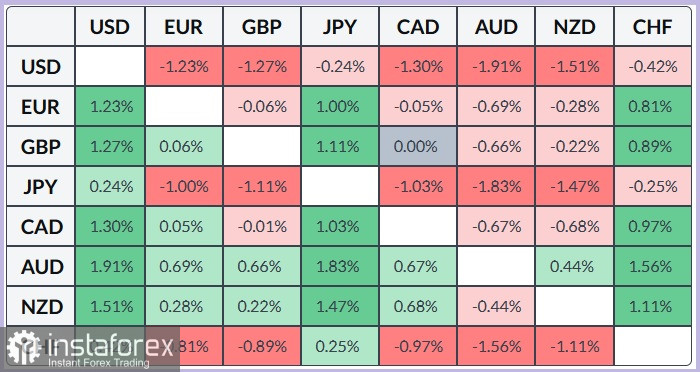Click the CAD row GBP -0.01% cell

click(x=262, y=226)
